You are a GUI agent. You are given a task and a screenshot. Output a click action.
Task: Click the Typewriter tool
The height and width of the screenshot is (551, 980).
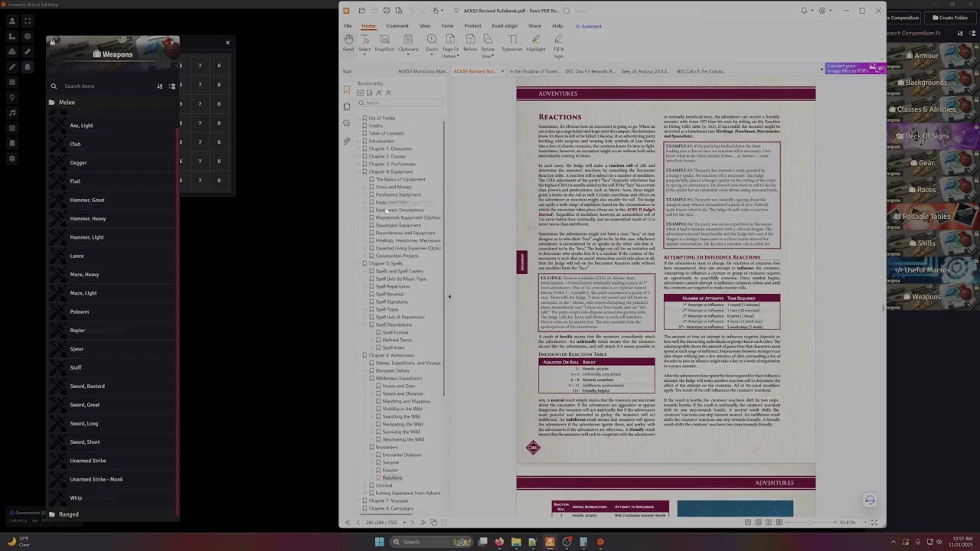click(512, 42)
